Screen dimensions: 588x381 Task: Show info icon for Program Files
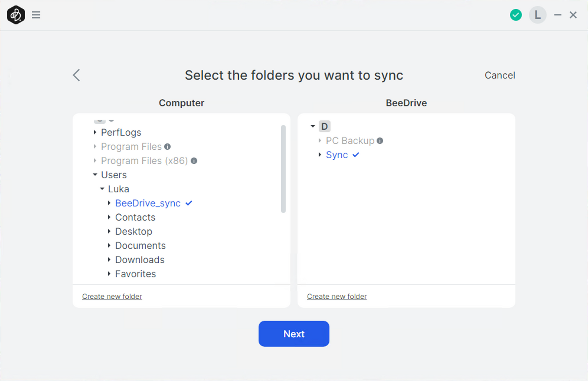(x=168, y=146)
